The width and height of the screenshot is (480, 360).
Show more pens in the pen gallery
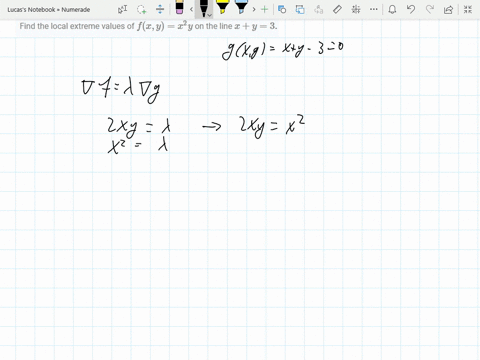pos(254,9)
